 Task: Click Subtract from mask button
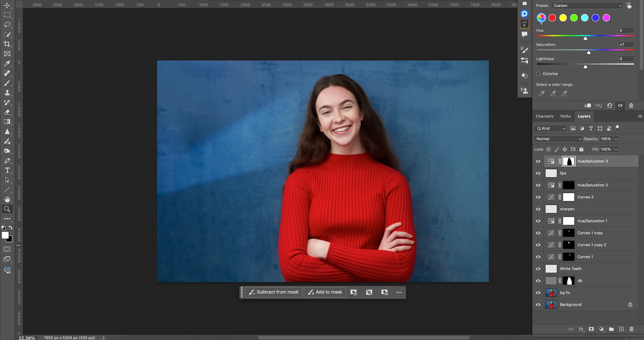274,292
